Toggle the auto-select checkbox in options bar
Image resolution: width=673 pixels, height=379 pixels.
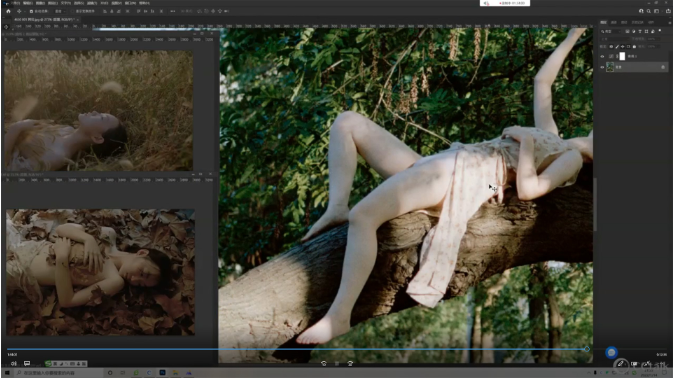tap(31, 11)
